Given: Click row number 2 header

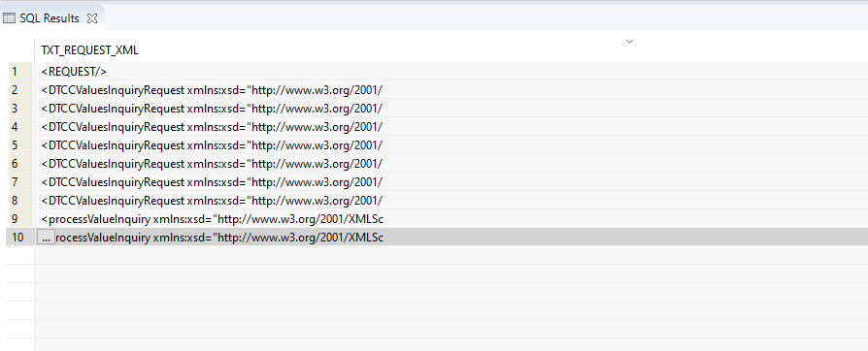Looking at the screenshot, I should pos(20,89).
